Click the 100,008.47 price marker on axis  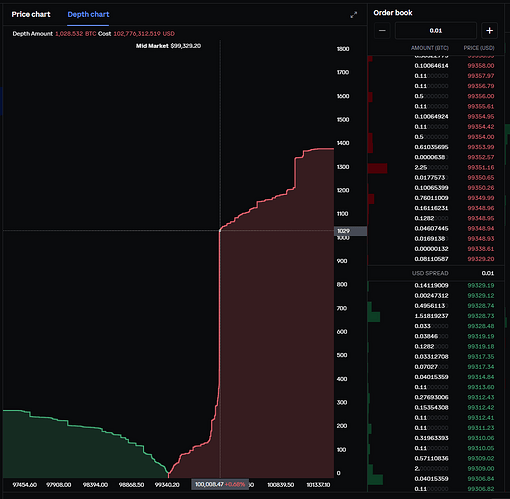(x=220, y=484)
